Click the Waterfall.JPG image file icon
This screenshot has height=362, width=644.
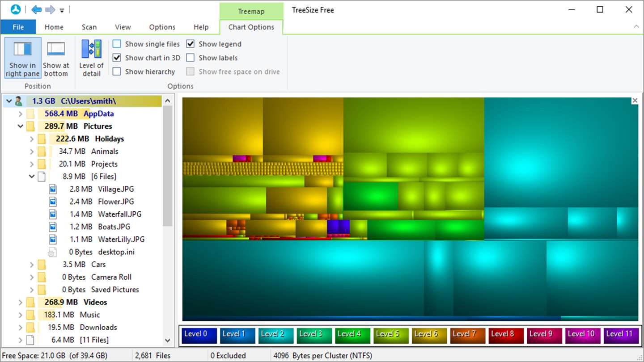click(x=53, y=214)
